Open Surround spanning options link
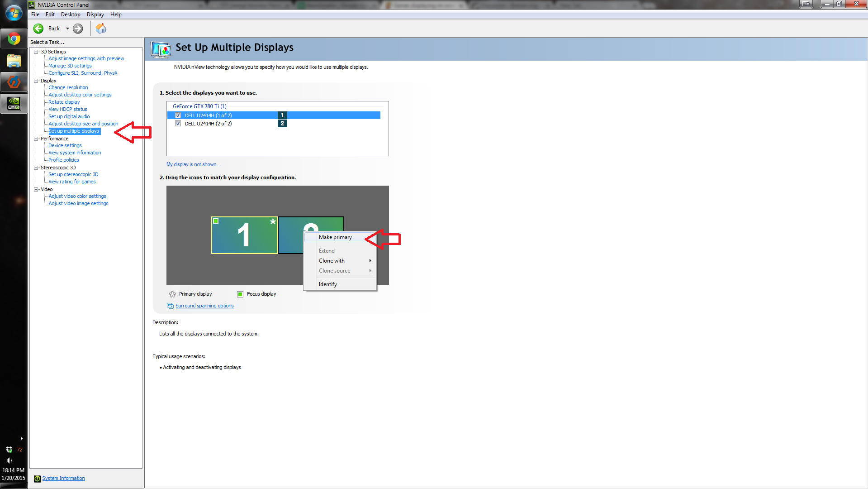868x489 pixels. [204, 306]
